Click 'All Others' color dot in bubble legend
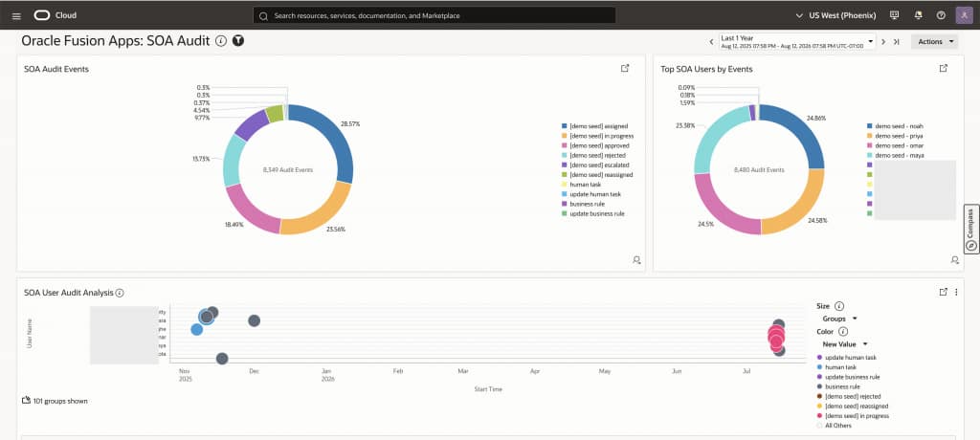This screenshot has width=980, height=440. point(819,426)
